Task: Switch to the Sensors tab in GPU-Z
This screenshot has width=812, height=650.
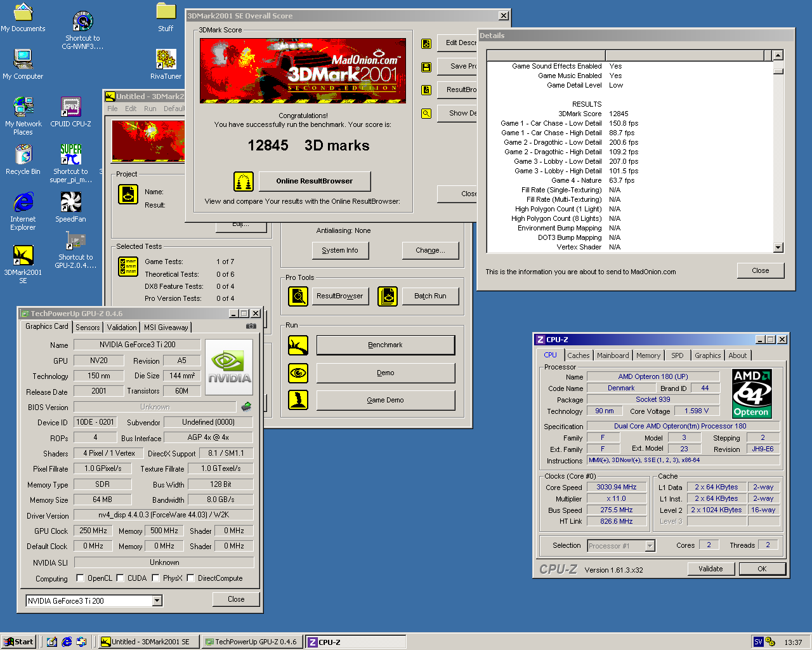Action: pos(88,328)
